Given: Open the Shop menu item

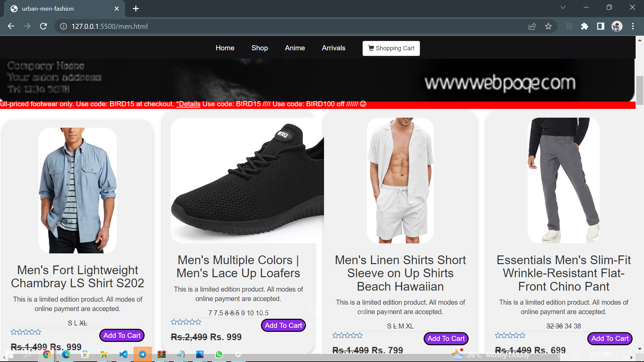Looking at the screenshot, I should click(260, 48).
